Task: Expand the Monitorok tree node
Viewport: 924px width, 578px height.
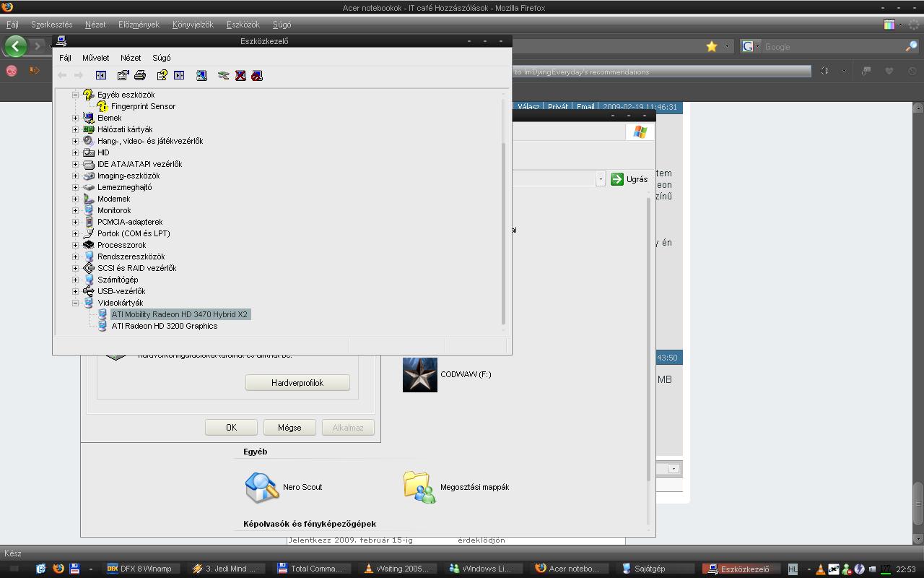Action: click(75, 210)
